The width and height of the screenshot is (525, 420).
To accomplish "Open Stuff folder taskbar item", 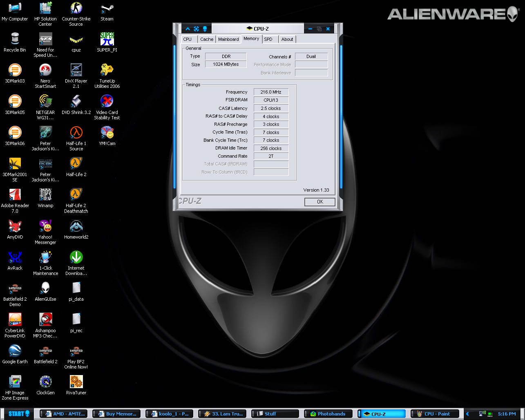I will pyautogui.click(x=275, y=414).
